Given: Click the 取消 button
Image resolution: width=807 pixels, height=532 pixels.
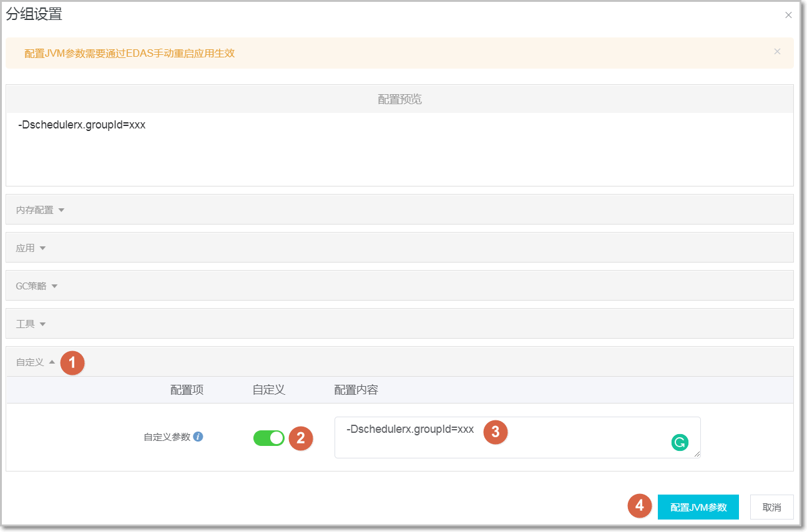Looking at the screenshot, I should (x=772, y=507).
